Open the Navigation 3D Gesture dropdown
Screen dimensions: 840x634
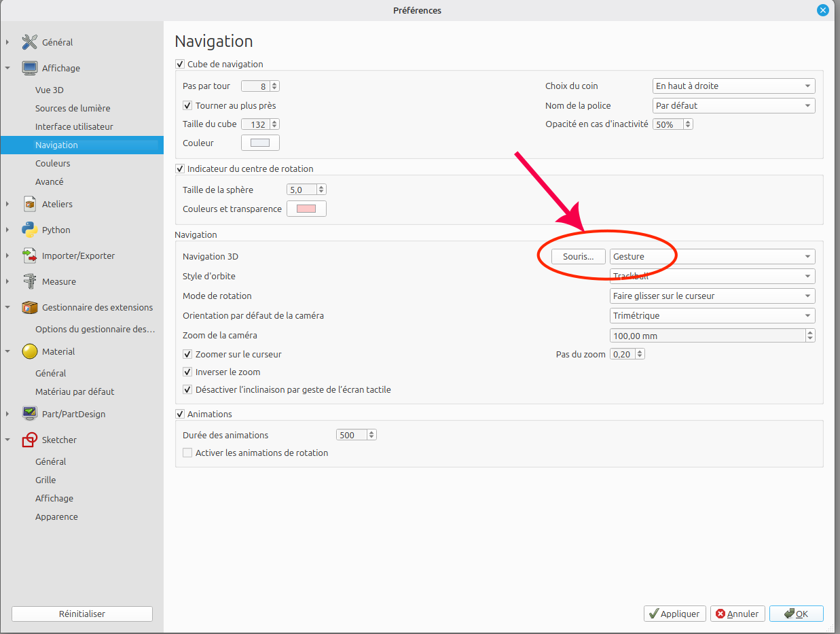712,257
